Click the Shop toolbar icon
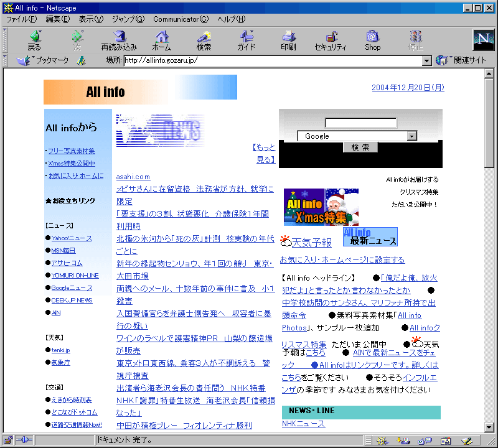 tap(373, 40)
